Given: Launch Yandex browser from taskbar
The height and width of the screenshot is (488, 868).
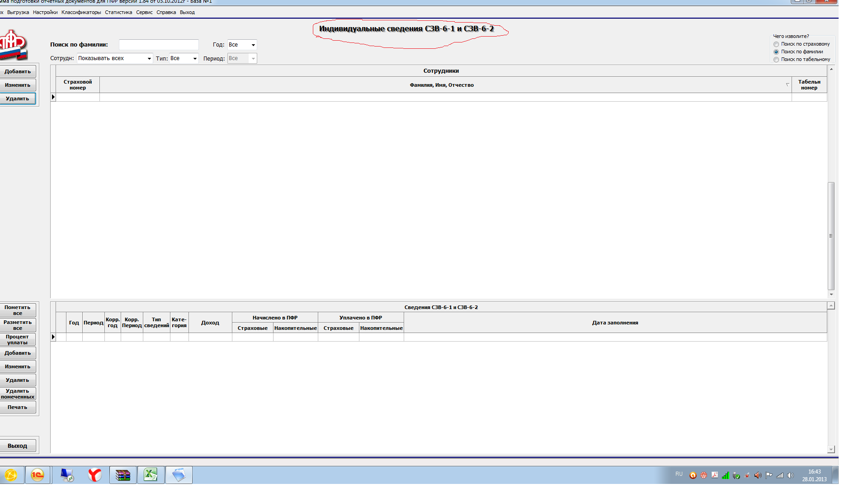Looking at the screenshot, I should [x=94, y=475].
